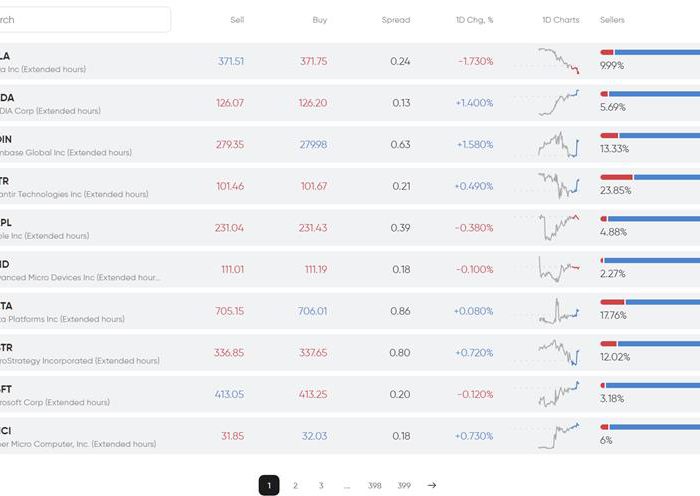Click the Sellers column header
The width and height of the screenshot is (700, 496).
612,20
